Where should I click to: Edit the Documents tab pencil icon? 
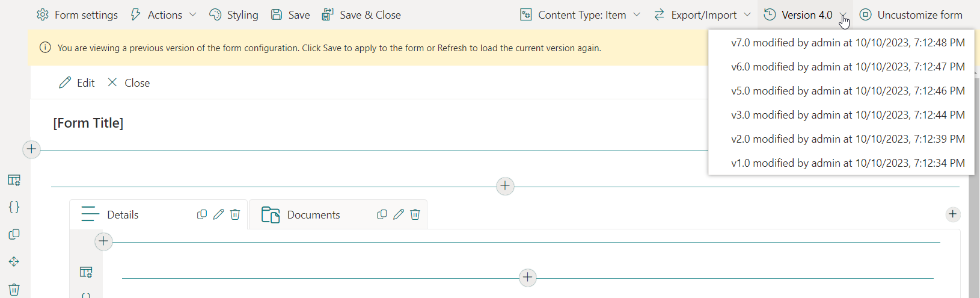click(398, 214)
